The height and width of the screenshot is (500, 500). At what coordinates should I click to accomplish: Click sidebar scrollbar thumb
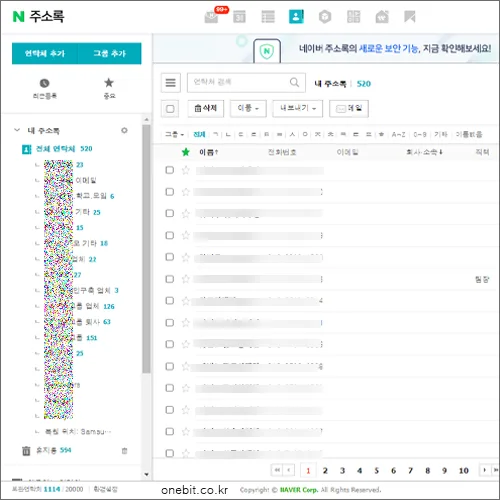146,249
